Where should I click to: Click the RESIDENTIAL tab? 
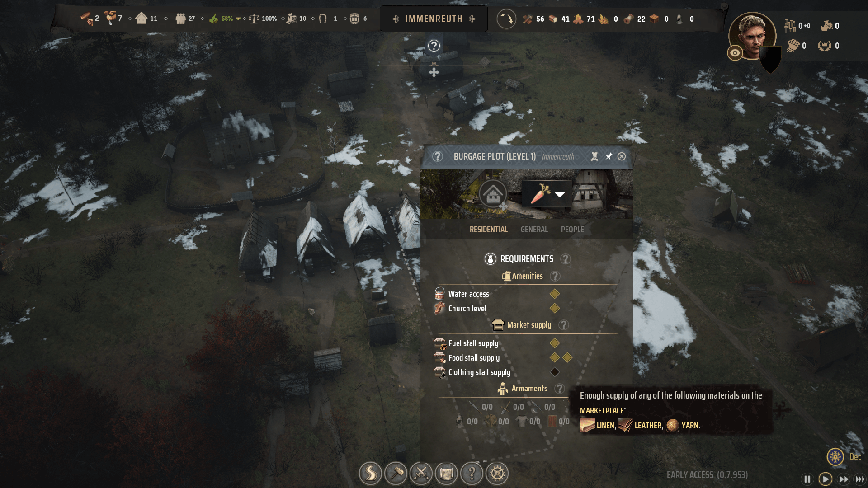coord(488,230)
